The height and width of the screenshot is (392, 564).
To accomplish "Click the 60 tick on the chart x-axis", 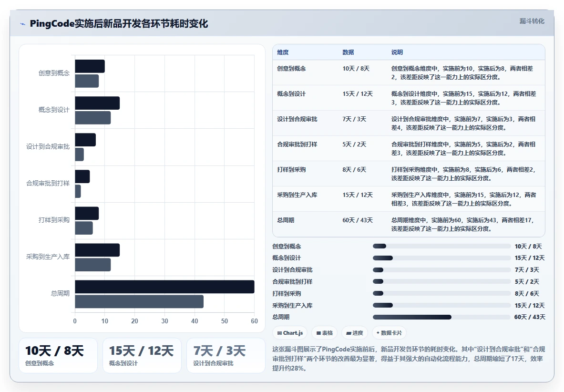I will pyautogui.click(x=254, y=321).
